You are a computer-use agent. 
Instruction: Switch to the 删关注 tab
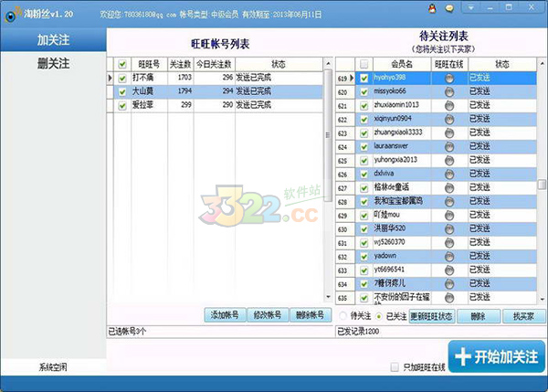53,64
